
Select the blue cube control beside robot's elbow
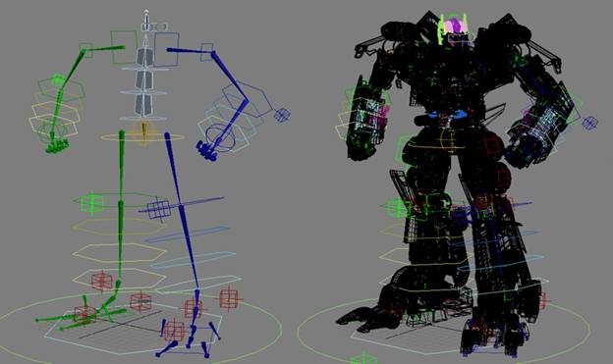[x=589, y=123]
